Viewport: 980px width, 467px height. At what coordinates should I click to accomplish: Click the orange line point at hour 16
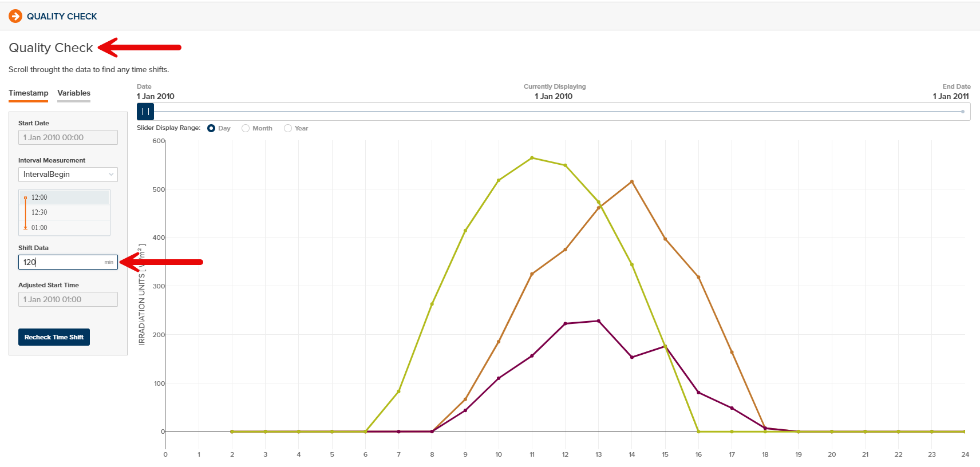(698, 278)
